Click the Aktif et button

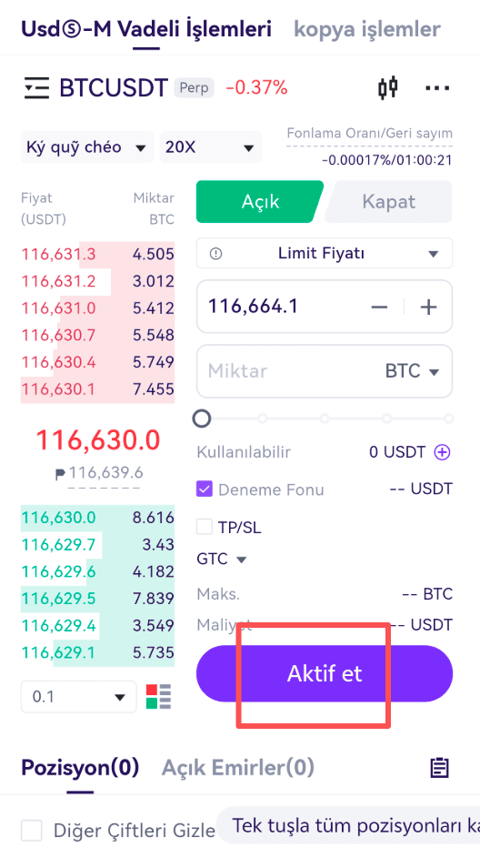[x=325, y=673]
